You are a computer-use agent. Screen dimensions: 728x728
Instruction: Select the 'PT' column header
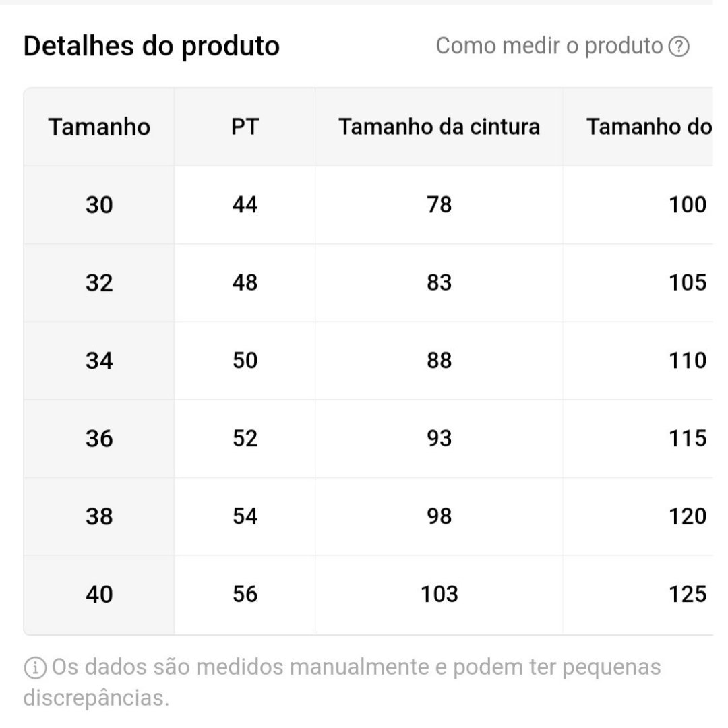pos(245,127)
